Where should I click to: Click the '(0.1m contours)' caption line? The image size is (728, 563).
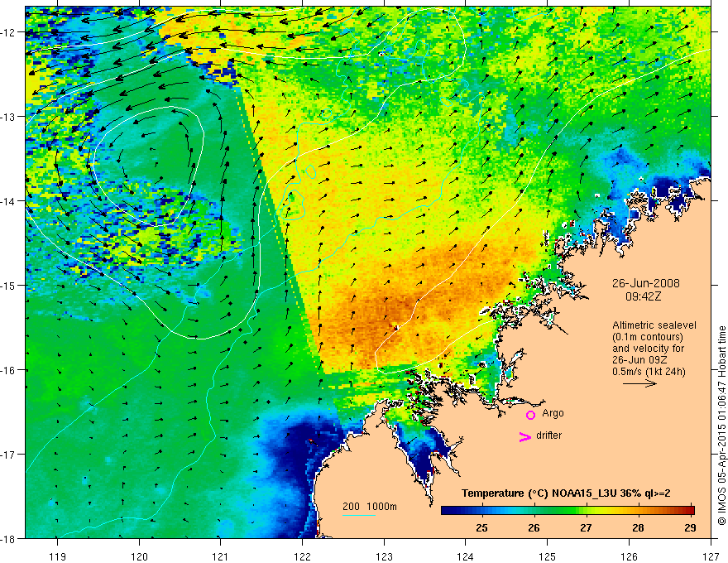pos(647,337)
